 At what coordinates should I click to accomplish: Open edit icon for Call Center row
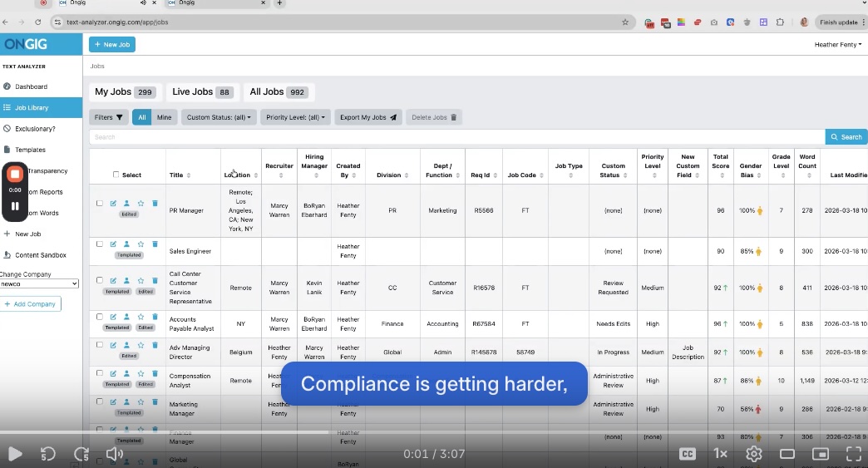point(113,280)
